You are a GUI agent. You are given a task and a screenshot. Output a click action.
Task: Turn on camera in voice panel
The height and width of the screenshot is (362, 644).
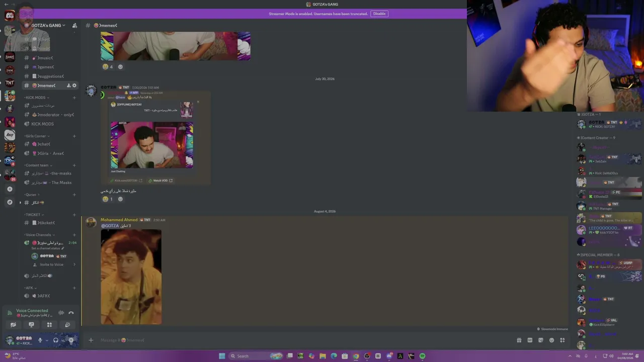(13, 325)
